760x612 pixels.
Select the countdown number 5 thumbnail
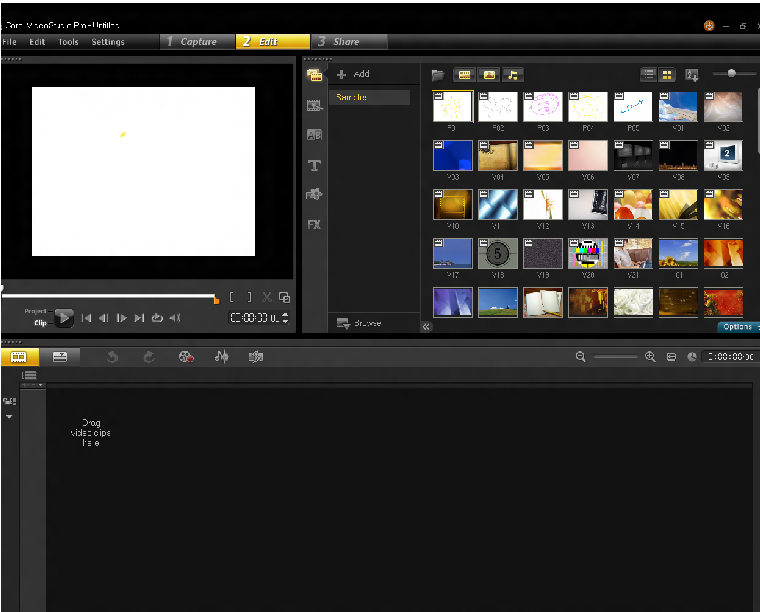click(497, 253)
